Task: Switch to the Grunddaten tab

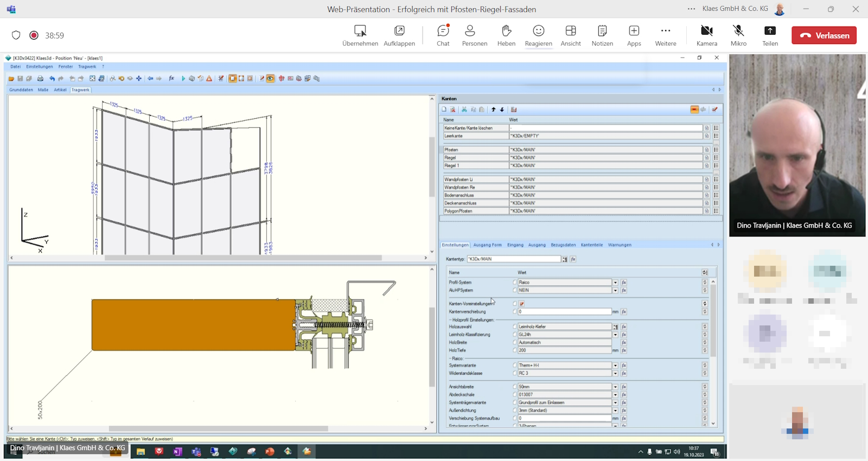Action: pyautogui.click(x=21, y=90)
